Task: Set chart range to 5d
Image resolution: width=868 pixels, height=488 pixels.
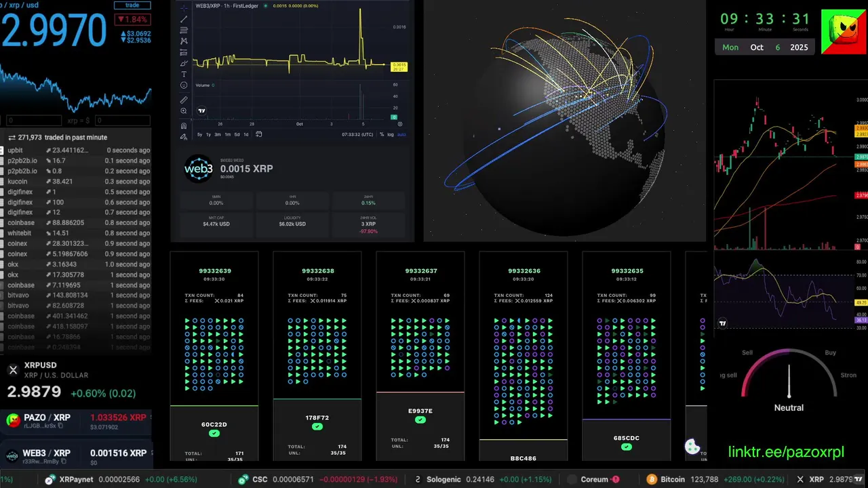Action: point(237,134)
